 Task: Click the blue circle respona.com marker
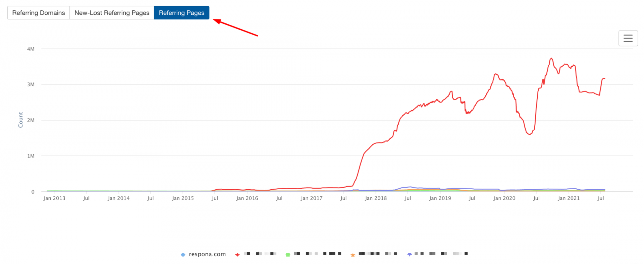click(x=183, y=255)
